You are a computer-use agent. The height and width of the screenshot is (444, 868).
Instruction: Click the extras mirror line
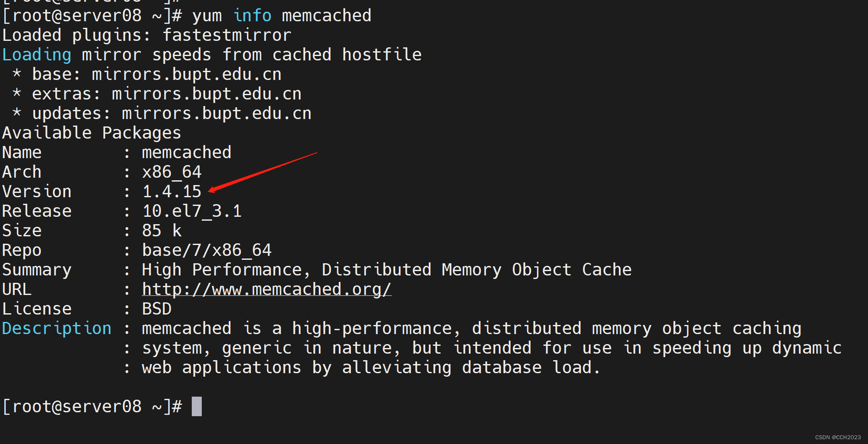157,94
